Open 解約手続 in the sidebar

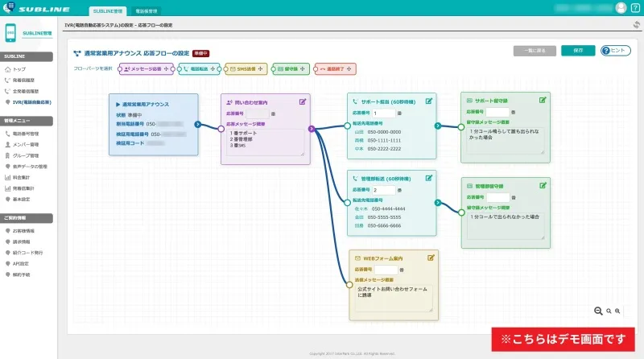point(17,274)
